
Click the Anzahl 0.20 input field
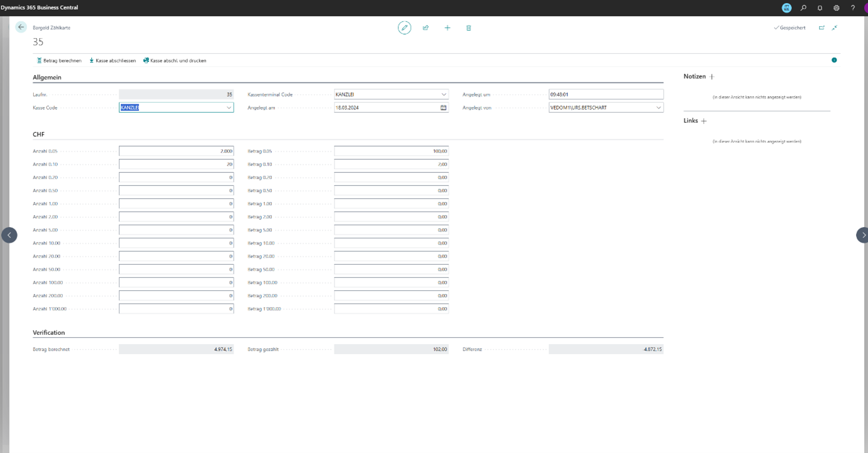(x=176, y=177)
